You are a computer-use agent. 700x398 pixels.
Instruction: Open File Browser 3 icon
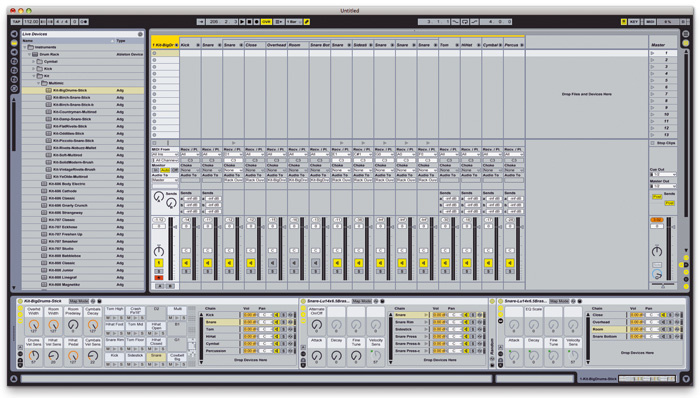(x=14, y=79)
